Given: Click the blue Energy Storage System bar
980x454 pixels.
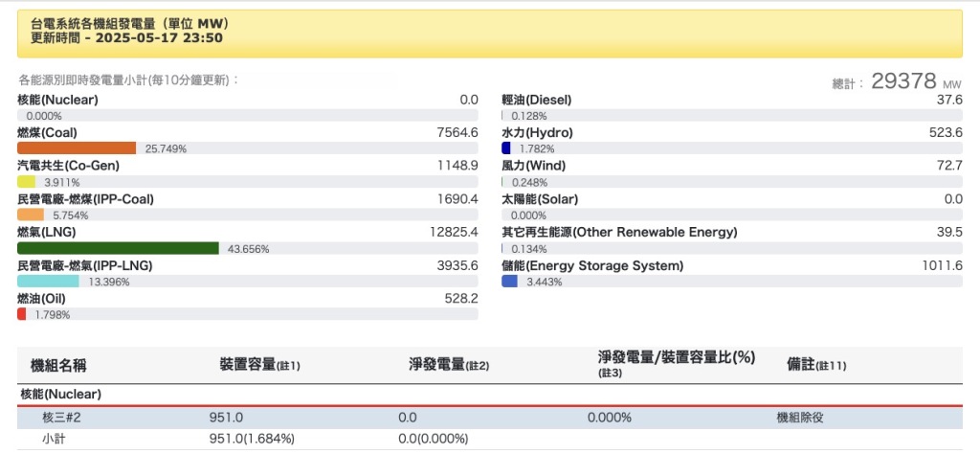Looking at the screenshot, I should (x=509, y=282).
